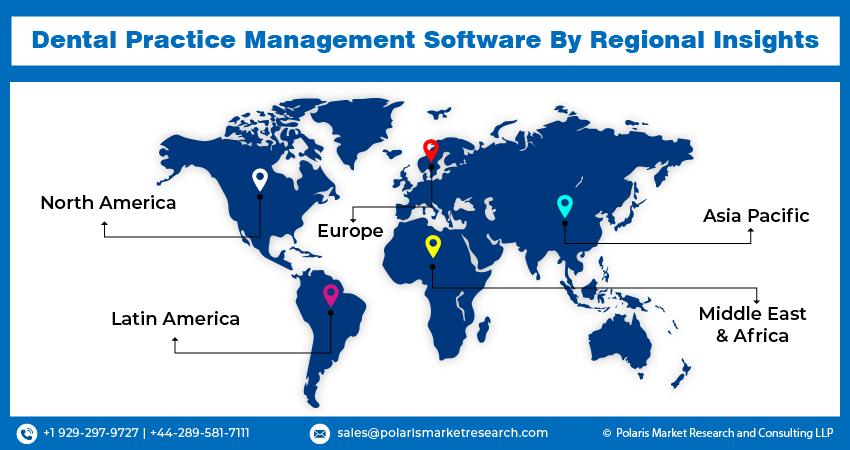Click the Australia landmass on map

click(621, 340)
